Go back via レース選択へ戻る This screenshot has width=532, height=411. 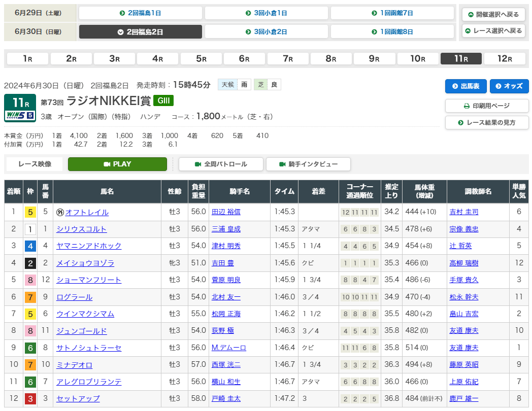pyautogui.click(x=493, y=31)
